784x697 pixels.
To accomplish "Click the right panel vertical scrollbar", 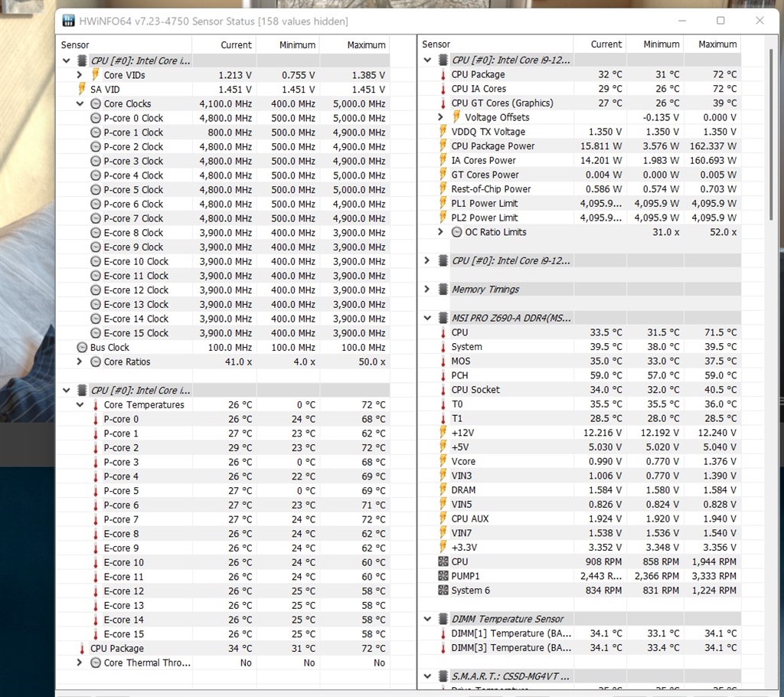I will click(771, 135).
